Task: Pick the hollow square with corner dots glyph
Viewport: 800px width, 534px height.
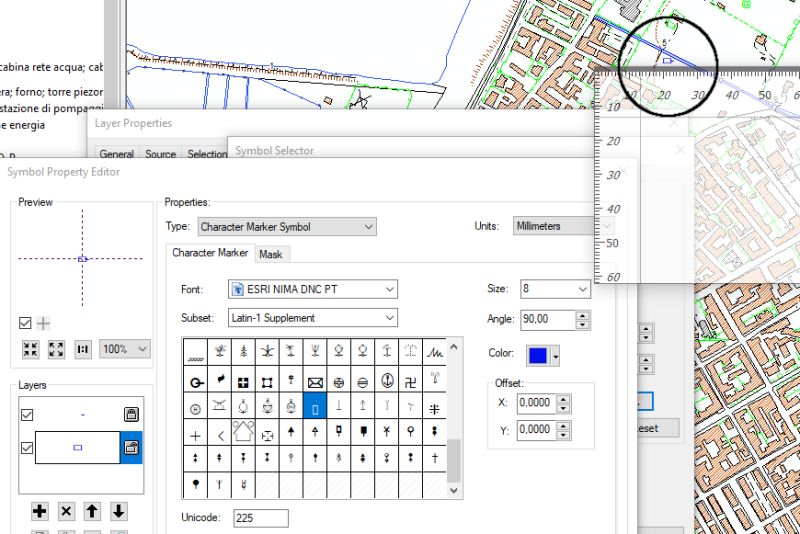Action: pos(267,381)
